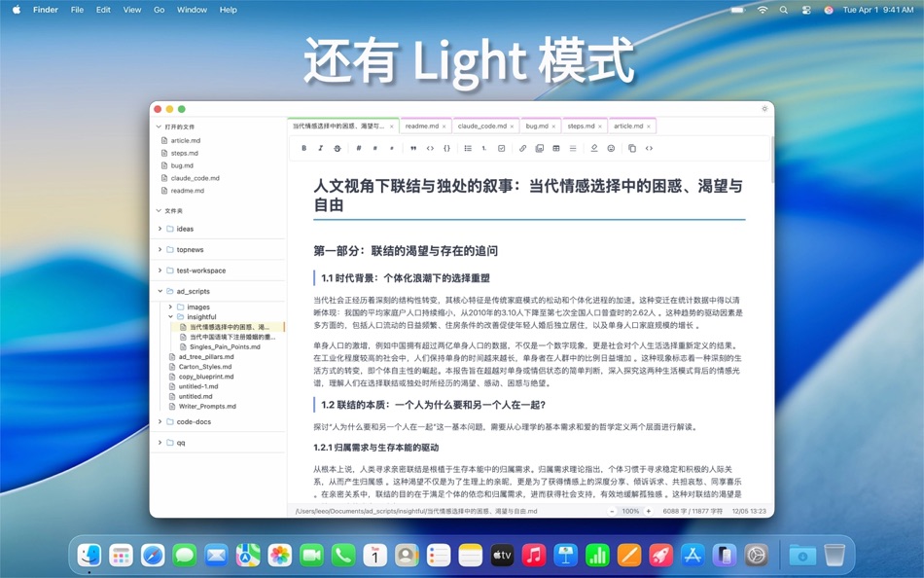Open the View menu in the menu bar

click(132, 10)
